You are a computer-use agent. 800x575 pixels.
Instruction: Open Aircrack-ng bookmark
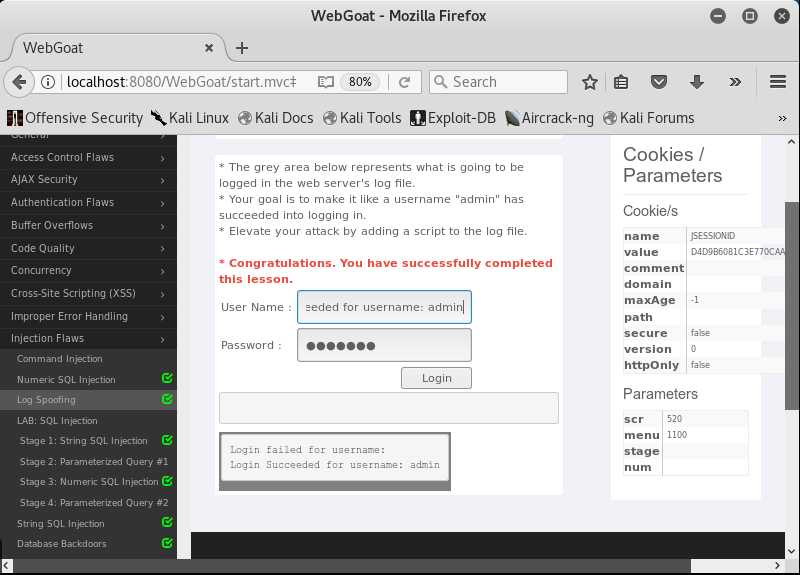pyautogui.click(x=549, y=118)
